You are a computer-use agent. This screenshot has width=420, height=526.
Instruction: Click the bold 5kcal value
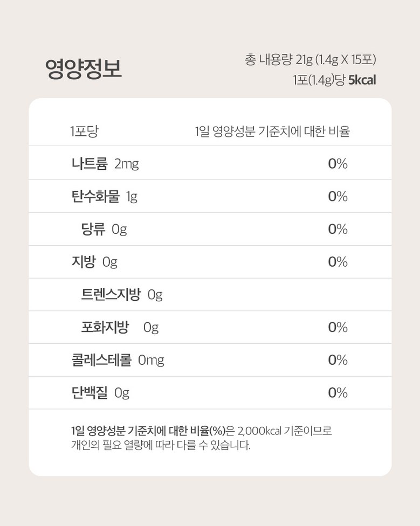(x=362, y=80)
